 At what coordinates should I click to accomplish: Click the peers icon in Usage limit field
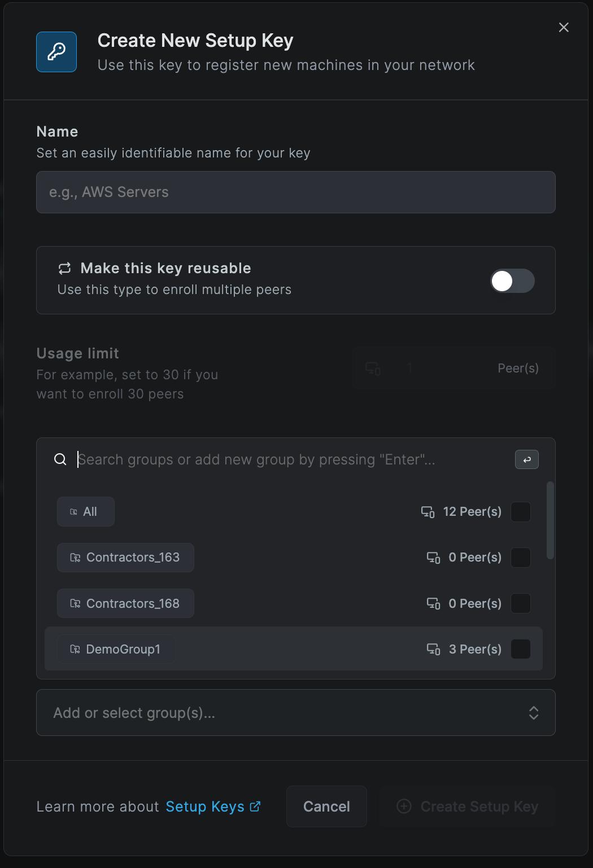[x=373, y=369]
